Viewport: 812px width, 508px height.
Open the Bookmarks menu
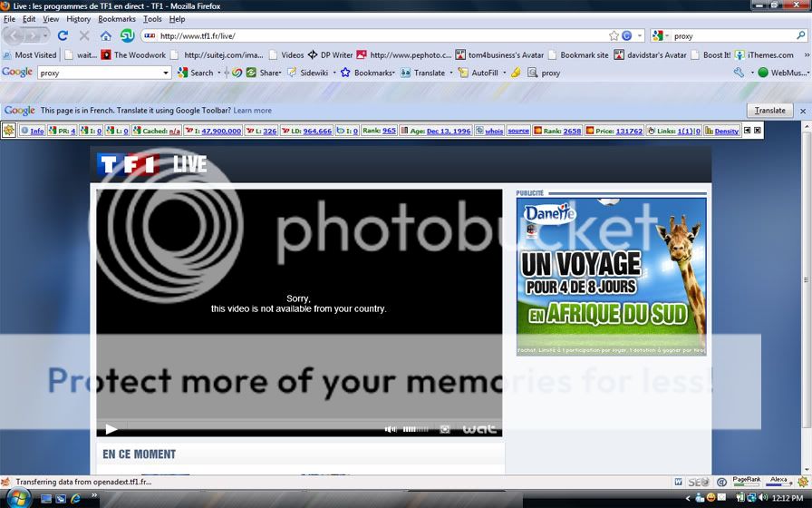click(x=117, y=19)
